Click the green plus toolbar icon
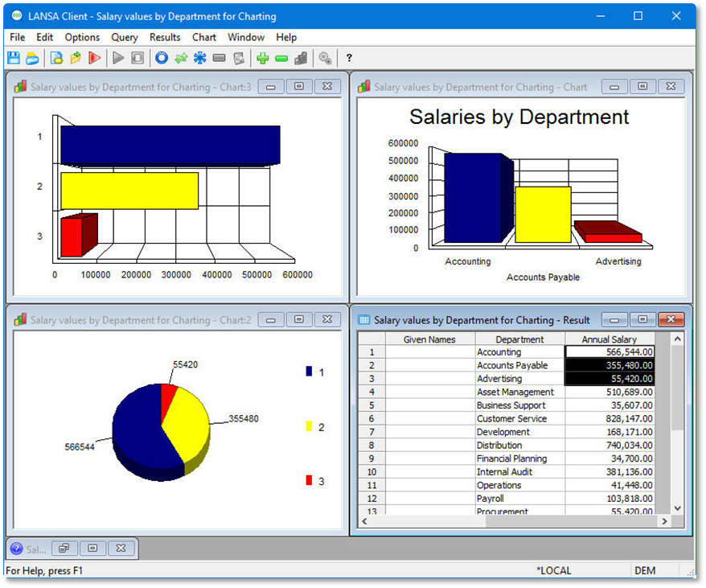Viewport: 706px width, 588px height. (x=262, y=58)
